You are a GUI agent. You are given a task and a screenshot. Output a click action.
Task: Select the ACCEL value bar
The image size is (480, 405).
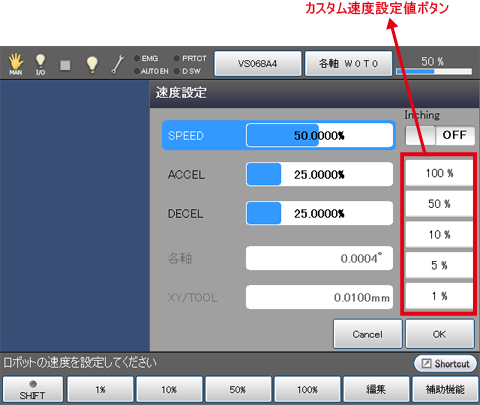[x=319, y=174]
